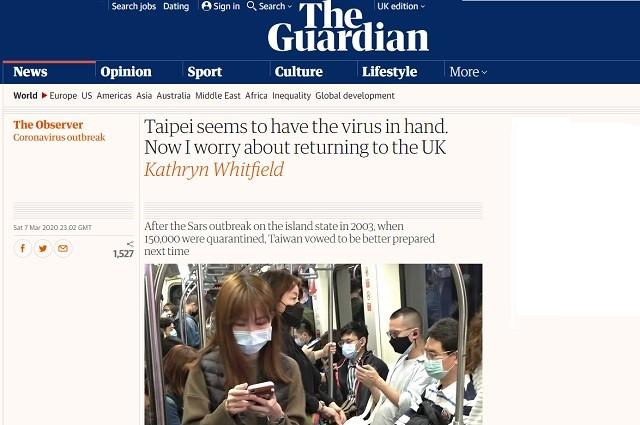Switch to the Opinion section tab
The height and width of the screenshot is (425, 640).
pyautogui.click(x=126, y=72)
